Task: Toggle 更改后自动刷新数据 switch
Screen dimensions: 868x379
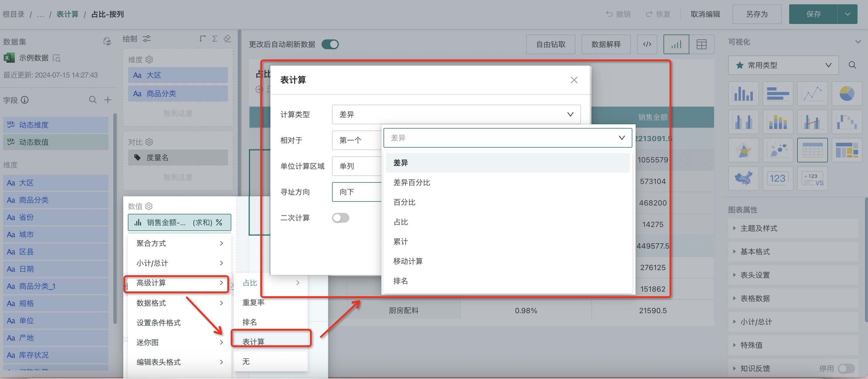Action: (x=330, y=44)
